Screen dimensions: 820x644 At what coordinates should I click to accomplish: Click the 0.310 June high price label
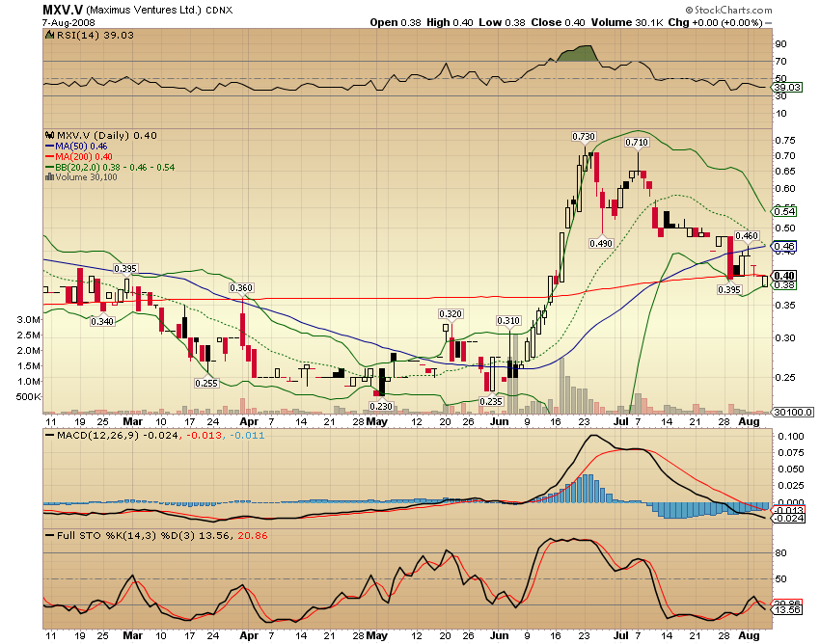[x=508, y=320]
